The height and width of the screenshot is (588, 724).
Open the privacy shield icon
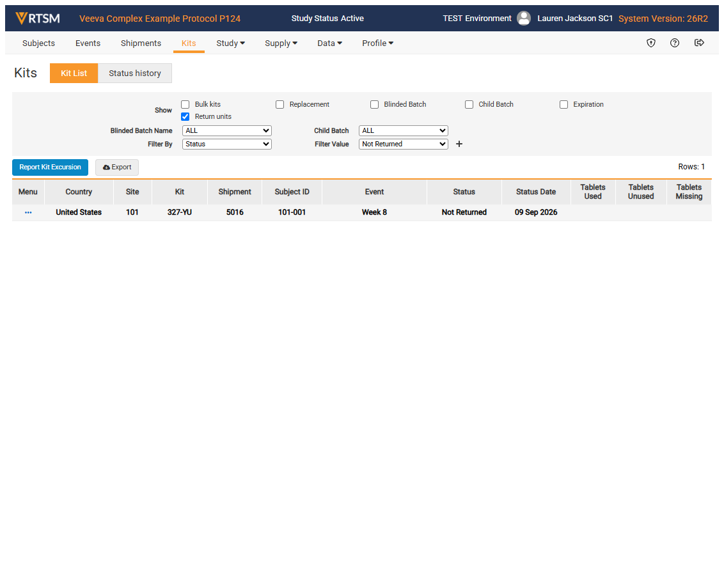[x=651, y=43]
